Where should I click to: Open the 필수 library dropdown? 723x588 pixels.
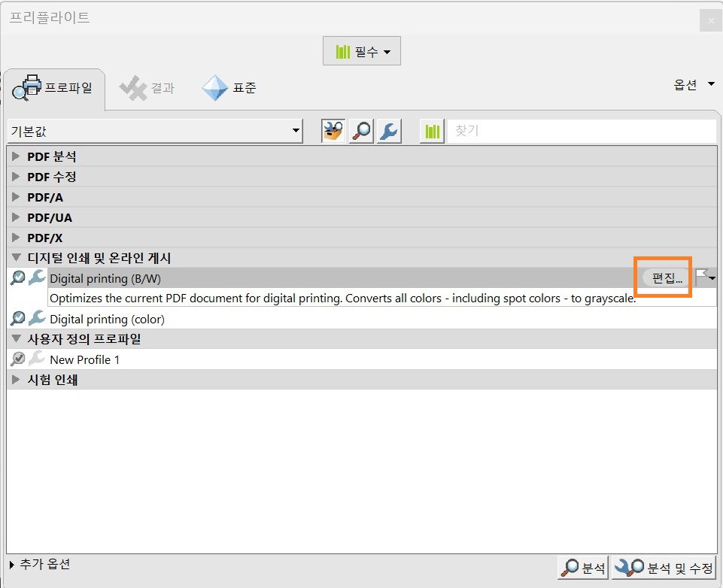pos(361,51)
